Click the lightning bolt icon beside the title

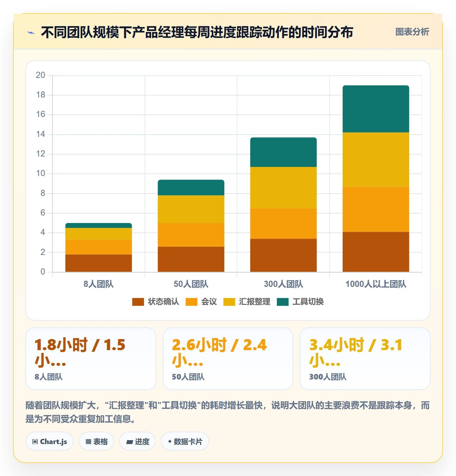(31, 33)
